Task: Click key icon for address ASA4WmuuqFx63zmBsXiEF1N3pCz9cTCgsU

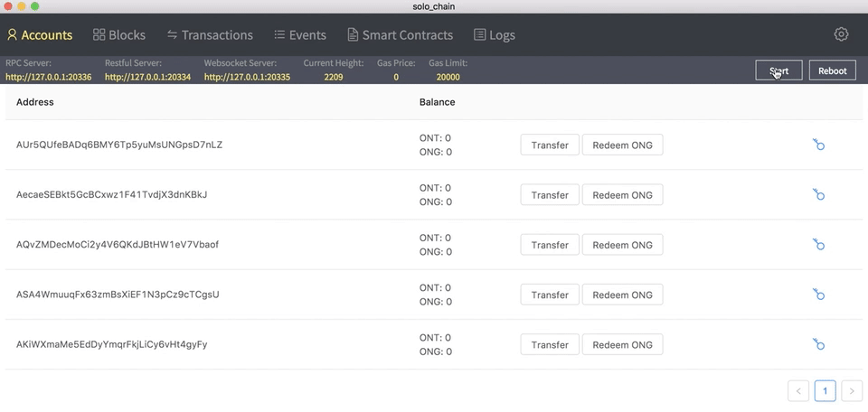Action: click(x=819, y=294)
